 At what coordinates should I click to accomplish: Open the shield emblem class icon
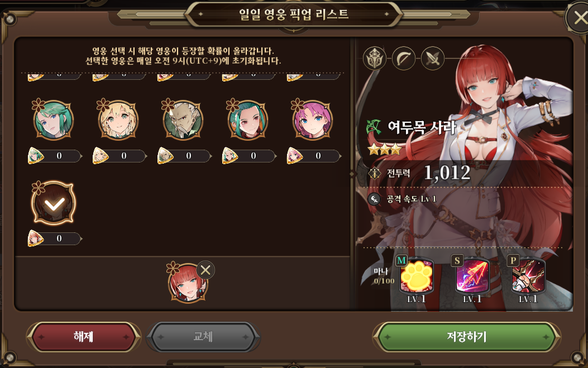click(x=375, y=59)
